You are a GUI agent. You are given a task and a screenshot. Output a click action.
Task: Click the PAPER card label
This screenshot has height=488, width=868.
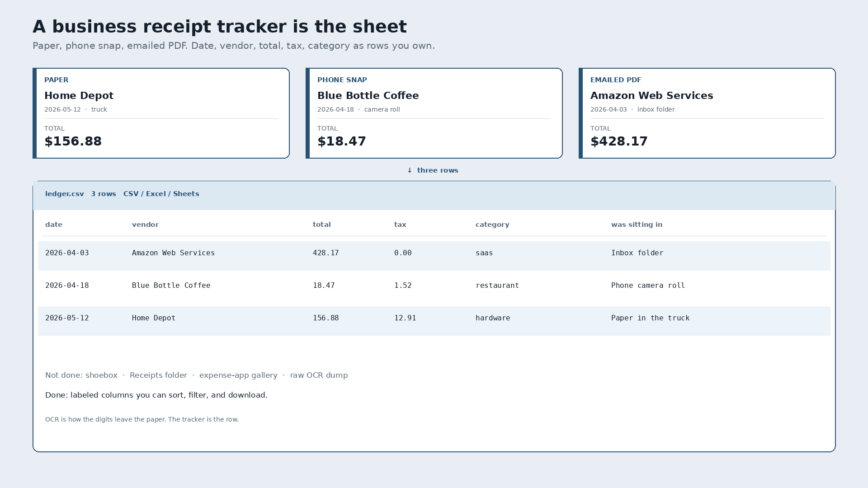point(57,80)
